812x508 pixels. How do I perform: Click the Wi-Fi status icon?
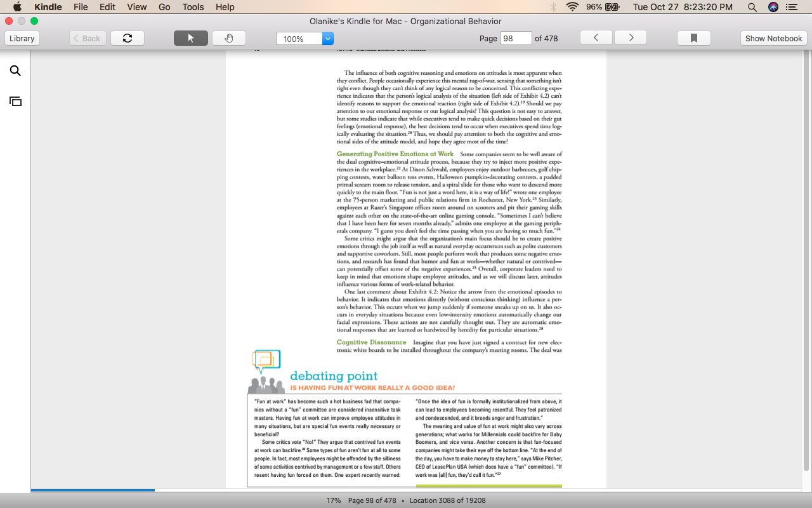(x=573, y=7)
